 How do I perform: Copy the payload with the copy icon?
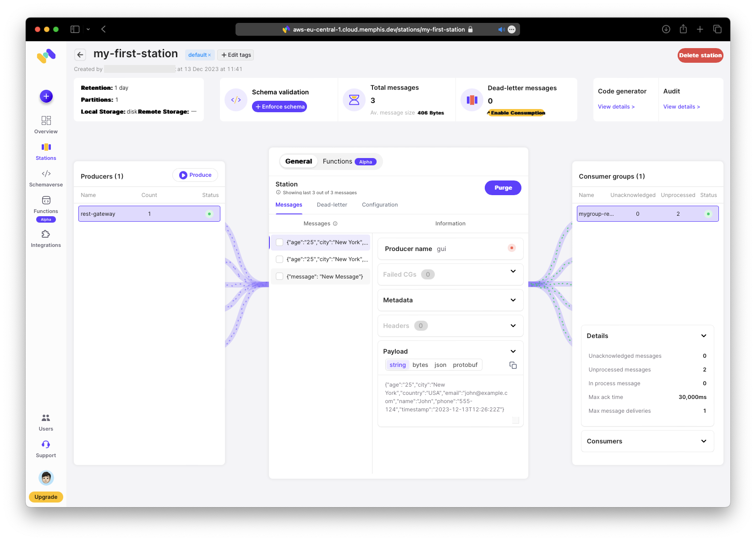(x=513, y=365)
